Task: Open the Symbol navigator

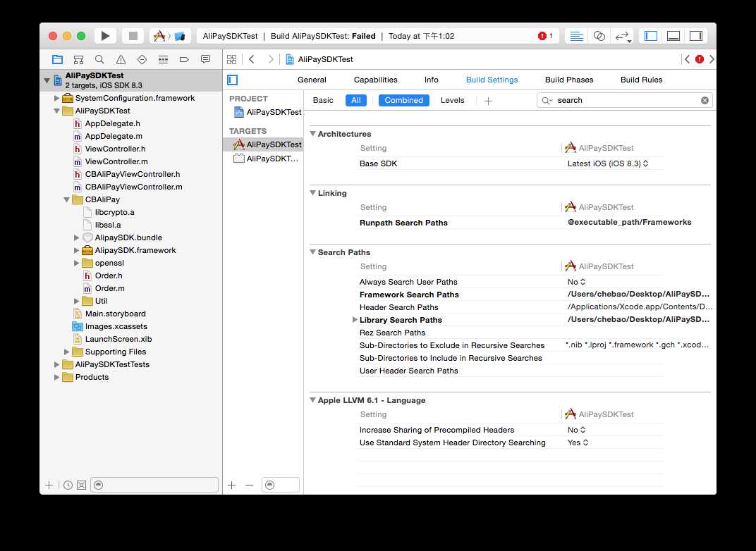Action: 78,59
